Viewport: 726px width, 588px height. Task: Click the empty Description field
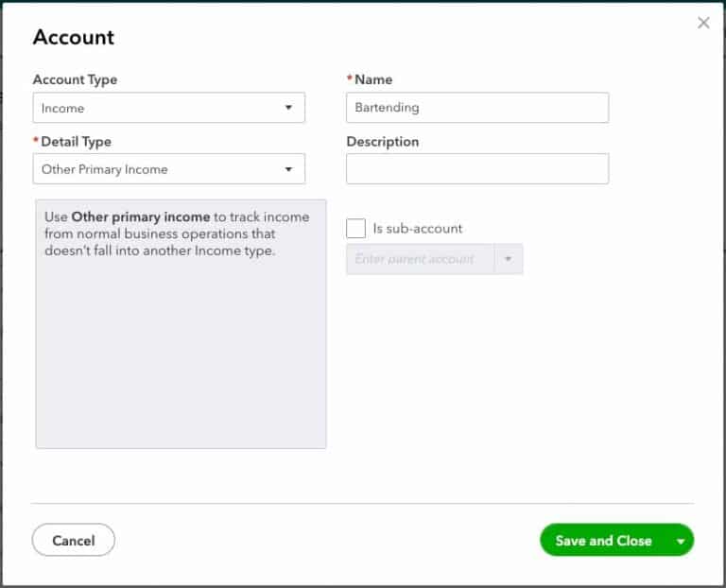coord(477,169)
